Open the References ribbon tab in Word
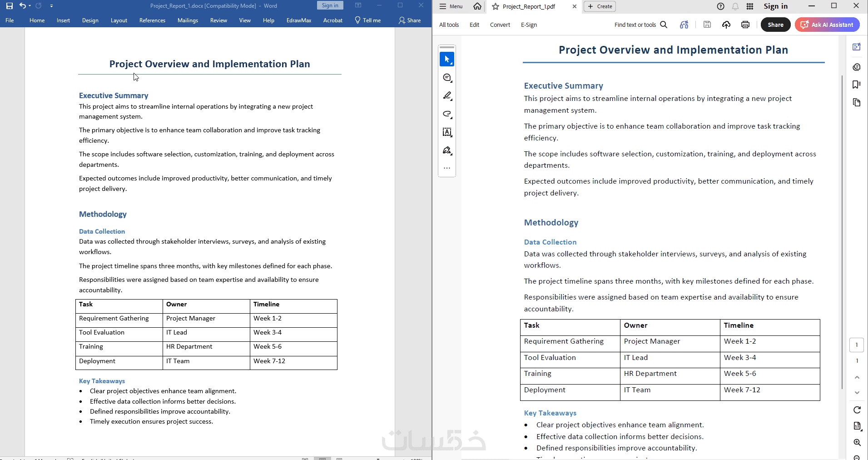This screenshot has height=460, width=868. (152, 20)
